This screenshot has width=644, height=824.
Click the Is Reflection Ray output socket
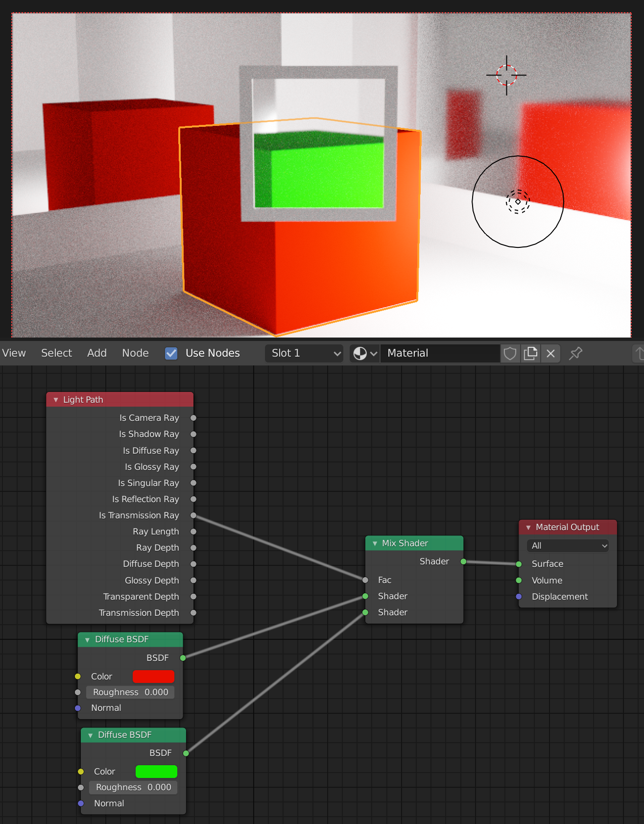pos(193,499)
